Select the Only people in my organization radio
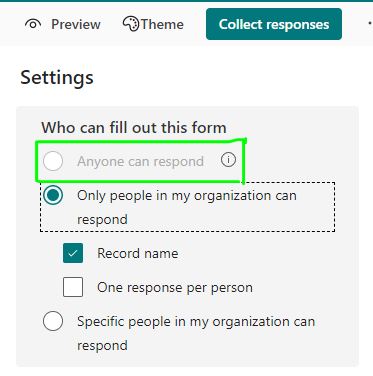This screenshot has height=376, width=373. (53, 195)
